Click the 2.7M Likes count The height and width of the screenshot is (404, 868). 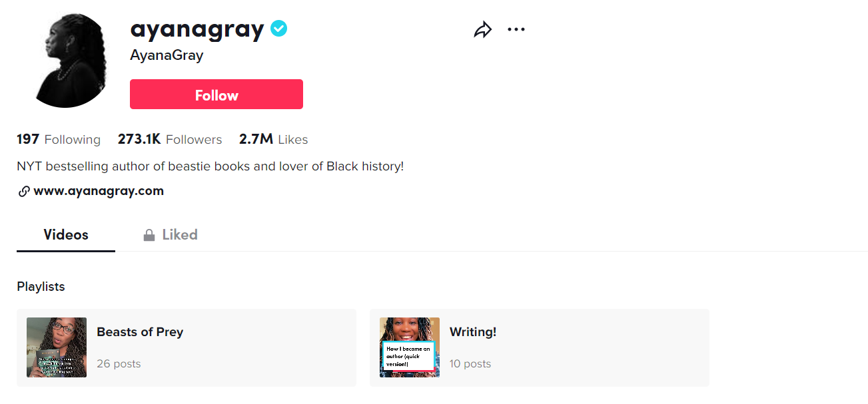(x=273, y=140)
